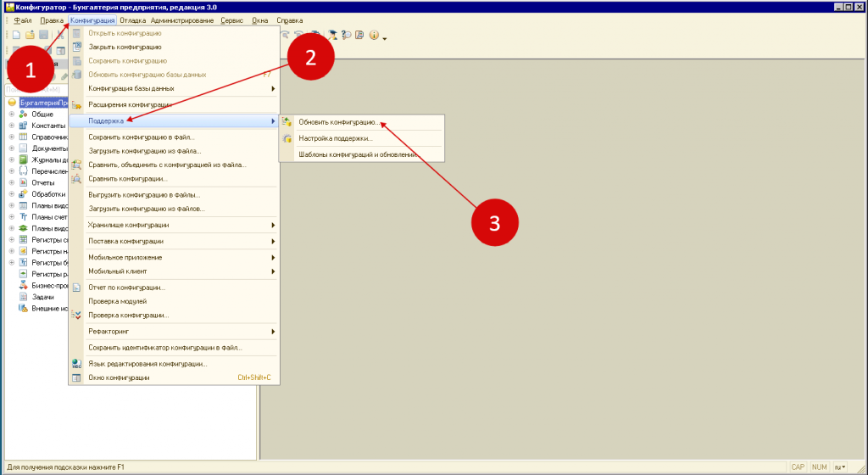
Task: Click the Обновить конфигурацию submenu icon
Action: pos(287,122)
